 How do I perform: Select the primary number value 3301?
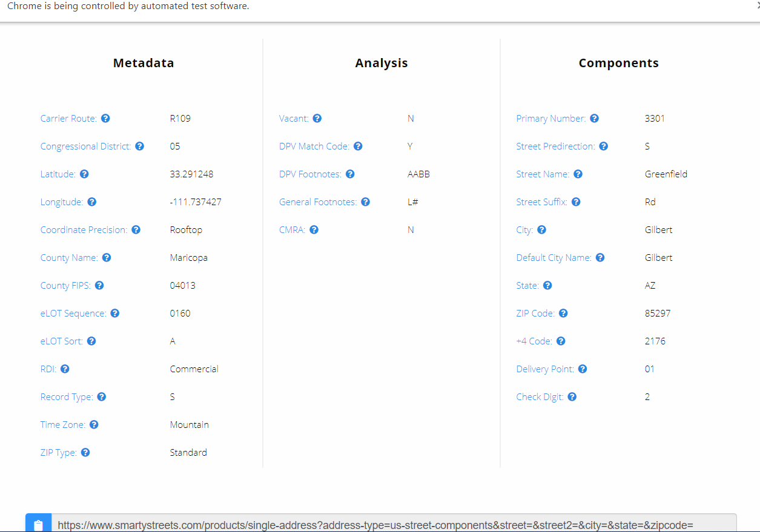click(655, 119)
